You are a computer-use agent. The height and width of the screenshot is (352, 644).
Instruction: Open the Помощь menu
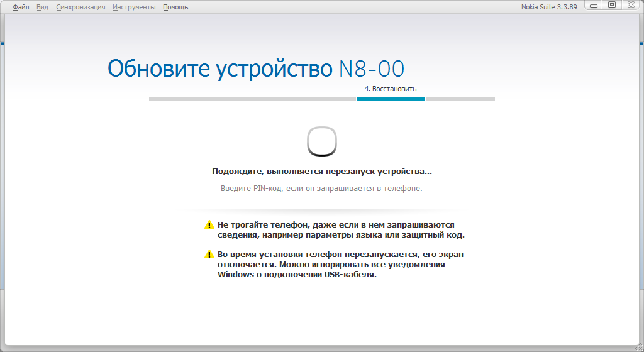point(175,7)
